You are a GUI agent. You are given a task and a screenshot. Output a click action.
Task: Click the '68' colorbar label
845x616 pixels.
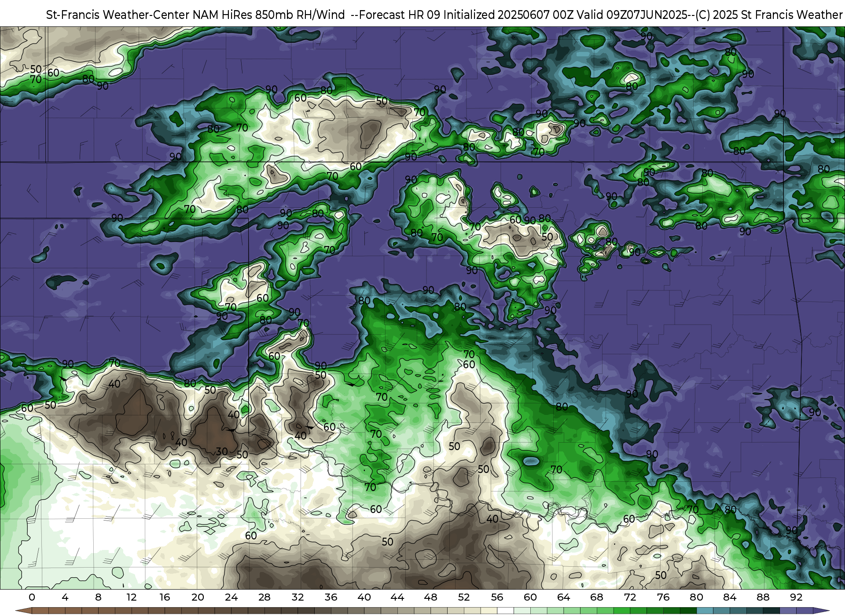(x=597, y=597)
